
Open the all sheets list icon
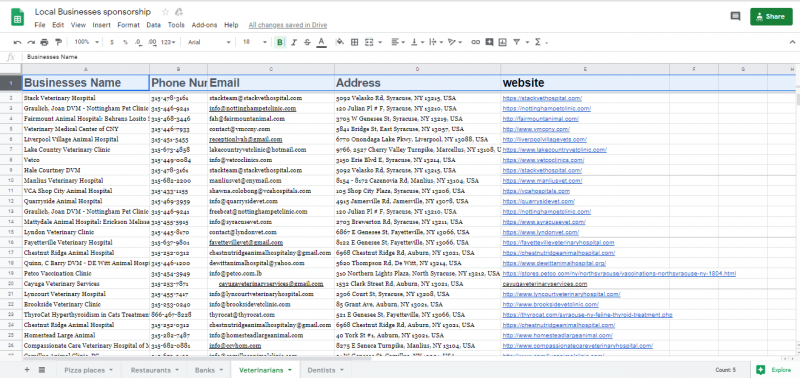pyautogui.click(x=42, y=369)
